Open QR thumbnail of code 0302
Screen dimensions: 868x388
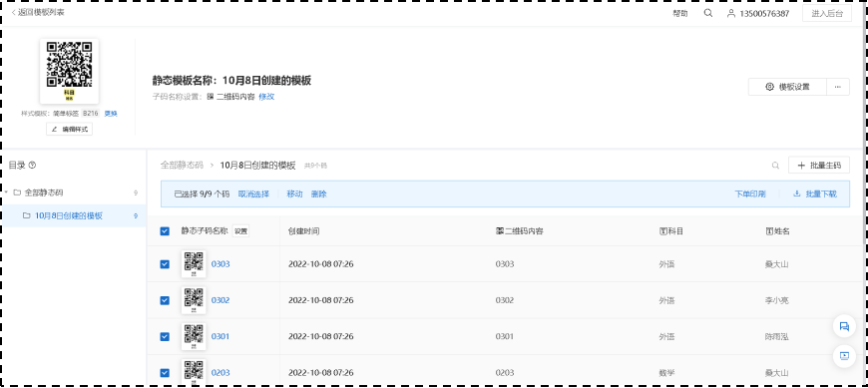194,300
